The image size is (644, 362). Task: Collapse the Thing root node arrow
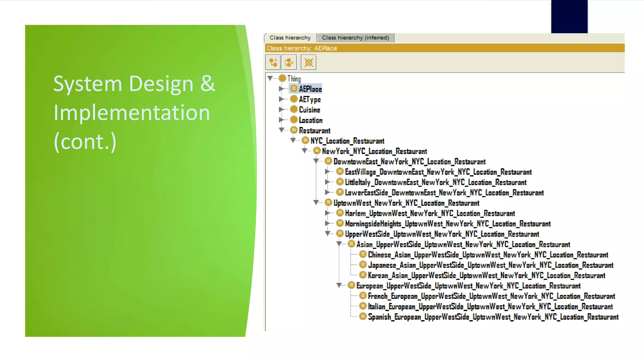pos(270,78)
